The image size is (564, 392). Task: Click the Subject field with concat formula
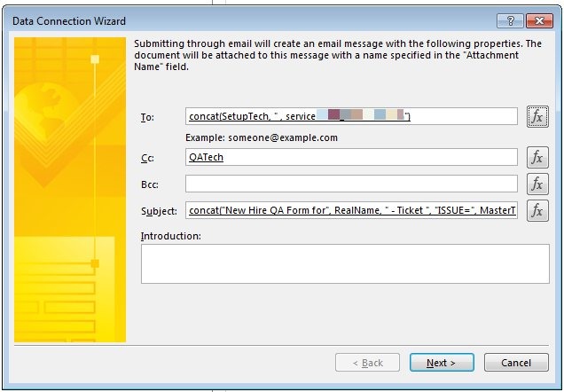pos(351,210)
